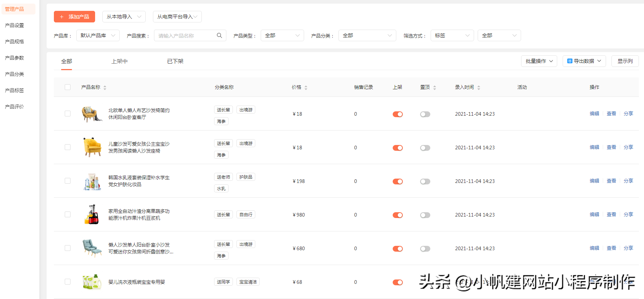Open 产品分类 in the left sidebar
This screenshot has width=644, height=299.
click(x=14, y=74)
